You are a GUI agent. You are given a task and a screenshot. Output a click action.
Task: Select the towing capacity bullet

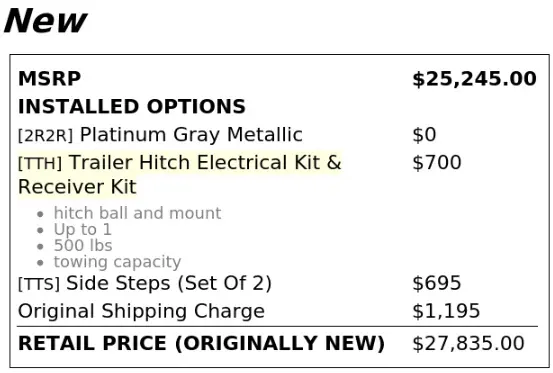117,262
